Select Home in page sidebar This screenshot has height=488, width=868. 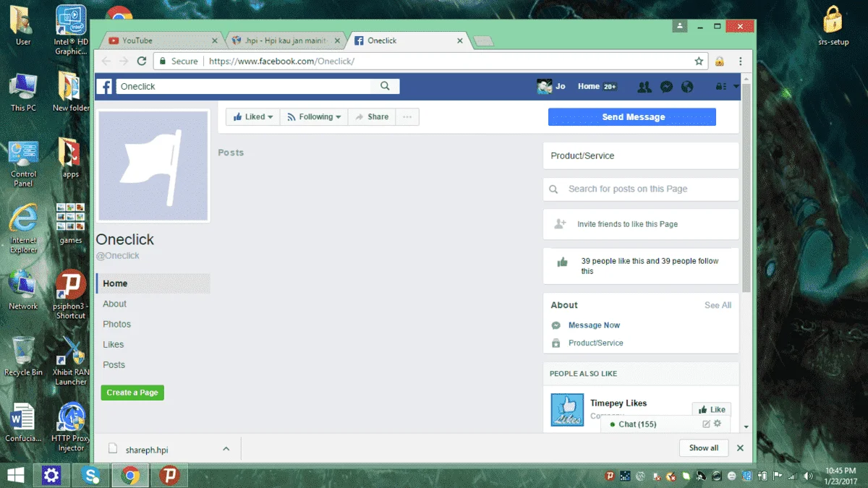coord(153,283)
